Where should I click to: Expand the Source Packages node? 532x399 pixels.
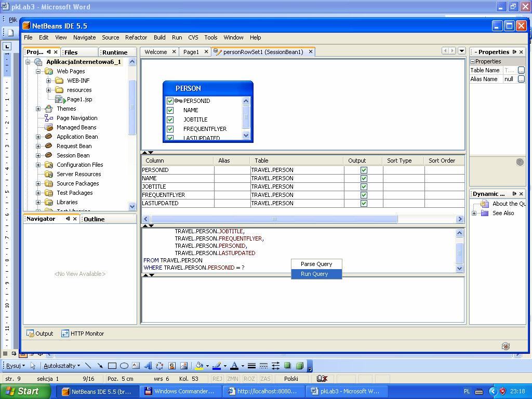(x=38, y=183)
